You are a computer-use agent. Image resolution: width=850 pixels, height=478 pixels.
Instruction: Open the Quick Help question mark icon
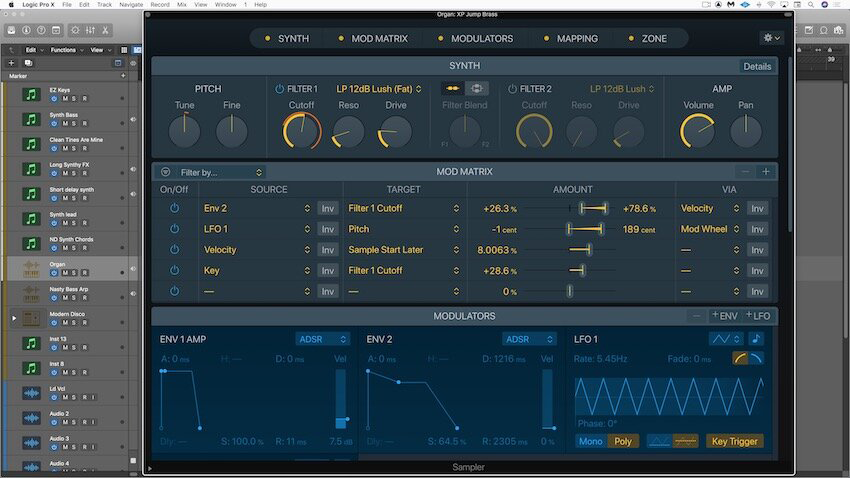pyautogui.click(x=41, y=30)
